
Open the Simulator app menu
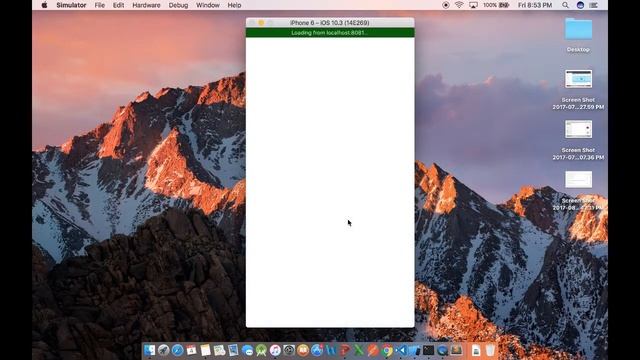[x=71, y=5]
